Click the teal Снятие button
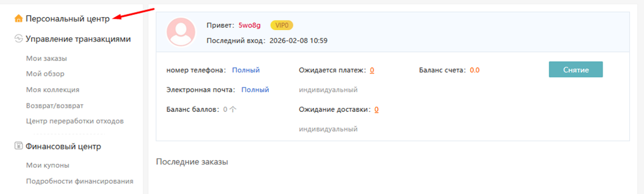 pos(576,69)
